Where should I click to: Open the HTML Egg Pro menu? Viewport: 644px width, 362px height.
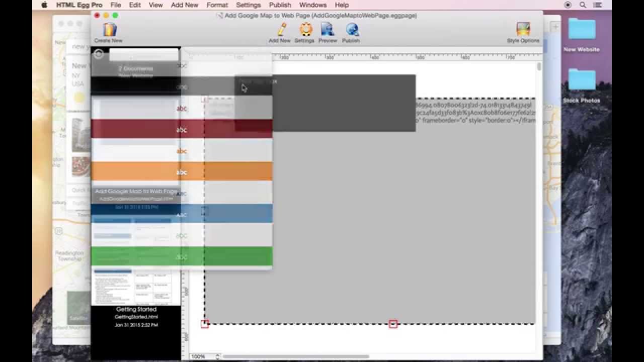click(x=79, y=5)
